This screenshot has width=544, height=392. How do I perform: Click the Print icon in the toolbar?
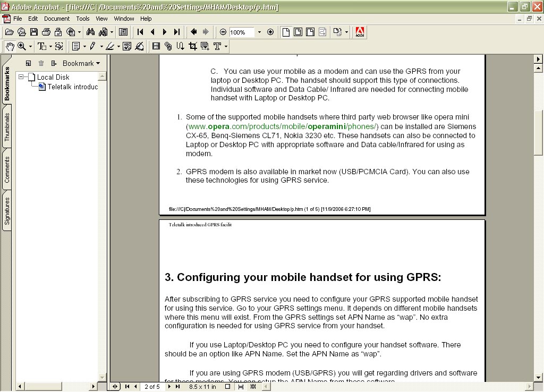tap(46, 32)
